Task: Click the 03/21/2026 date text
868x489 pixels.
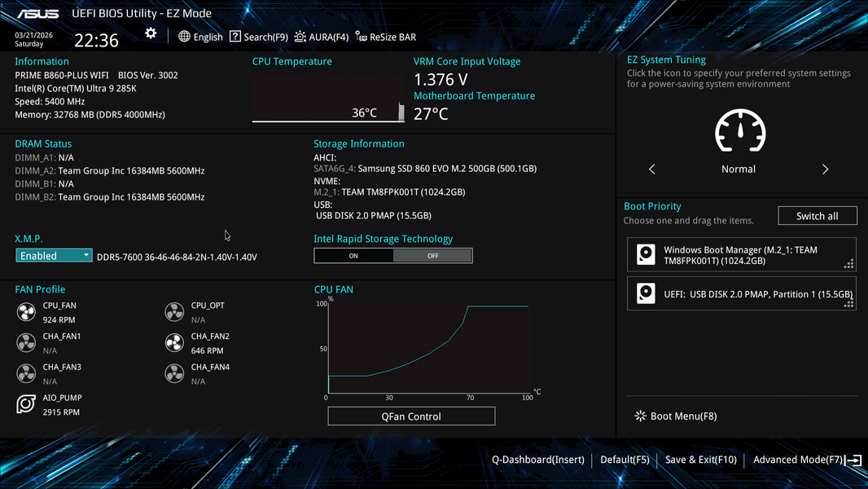Action: (x=33, y=35)
